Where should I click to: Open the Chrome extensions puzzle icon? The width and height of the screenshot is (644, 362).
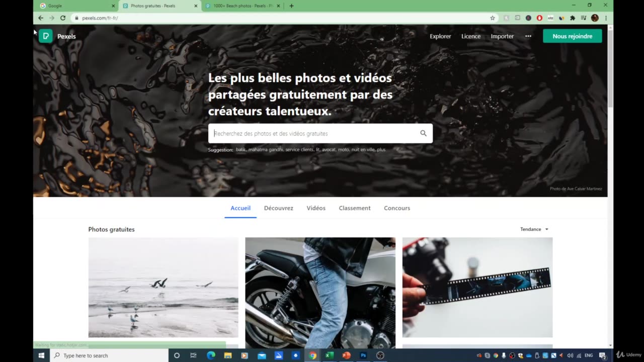click(573, 18)
